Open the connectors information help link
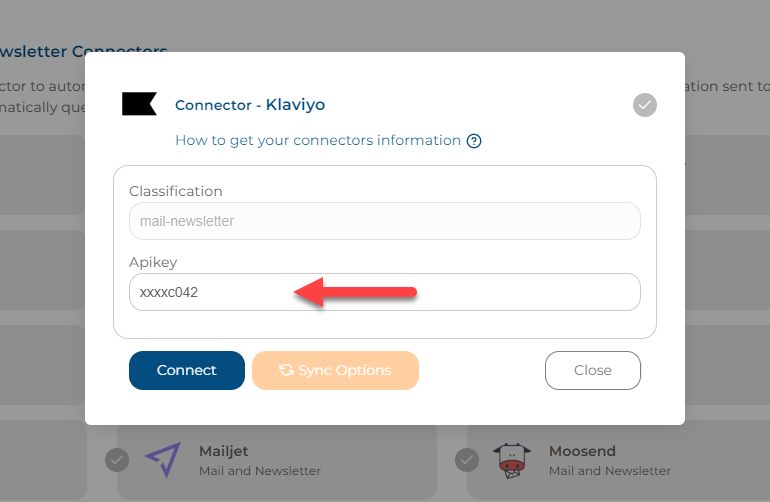770x502 pixels. 318,140
